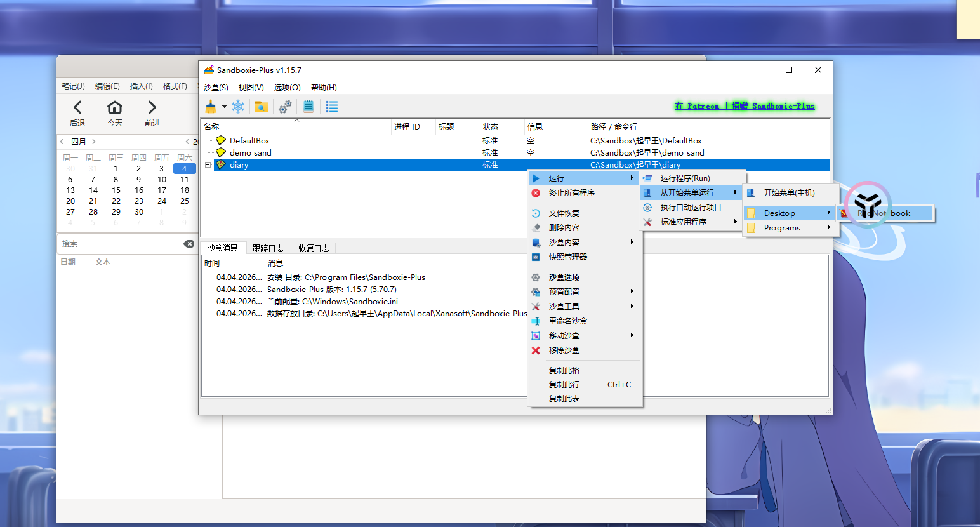Choose 复制此表 from the context menu
980x527 pixels.
pos(584,399)
